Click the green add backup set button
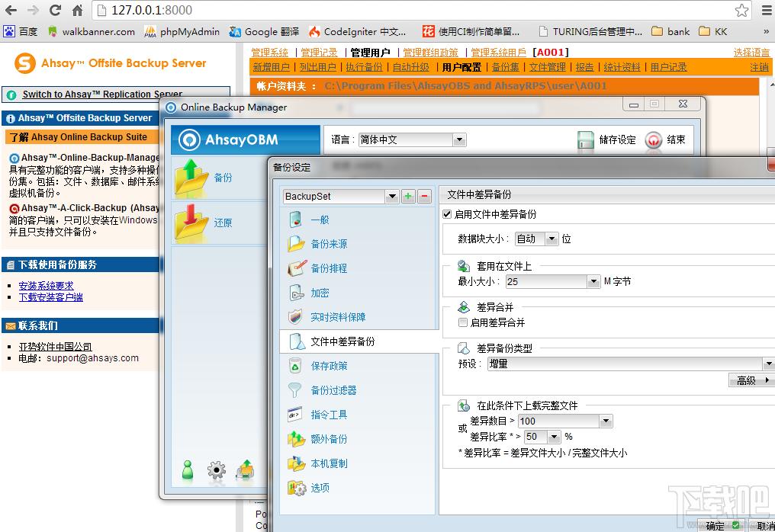The width and height of the screenshot is (775, 532). pos(408,197)
